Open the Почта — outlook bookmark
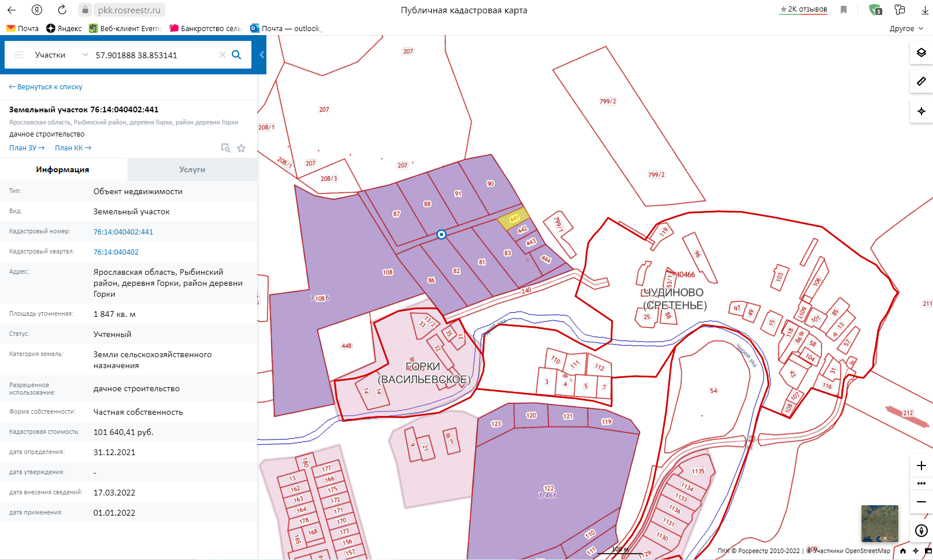Image resolution: width=933 pixels, height=560 pixels. (286, 28)
